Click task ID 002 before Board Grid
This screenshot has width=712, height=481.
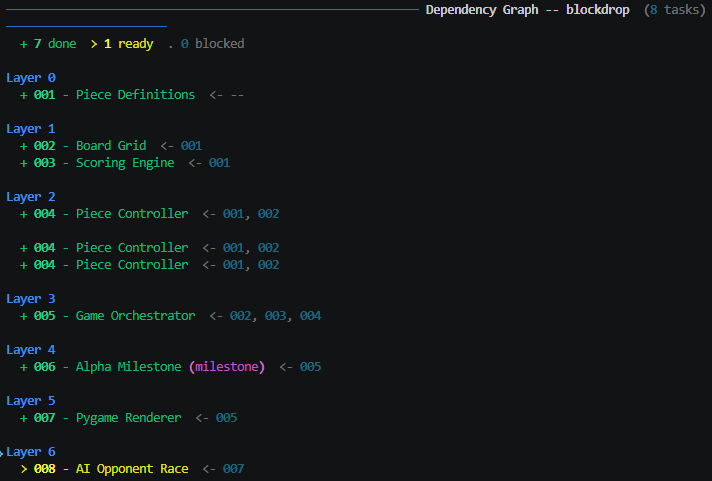(44, 146)
